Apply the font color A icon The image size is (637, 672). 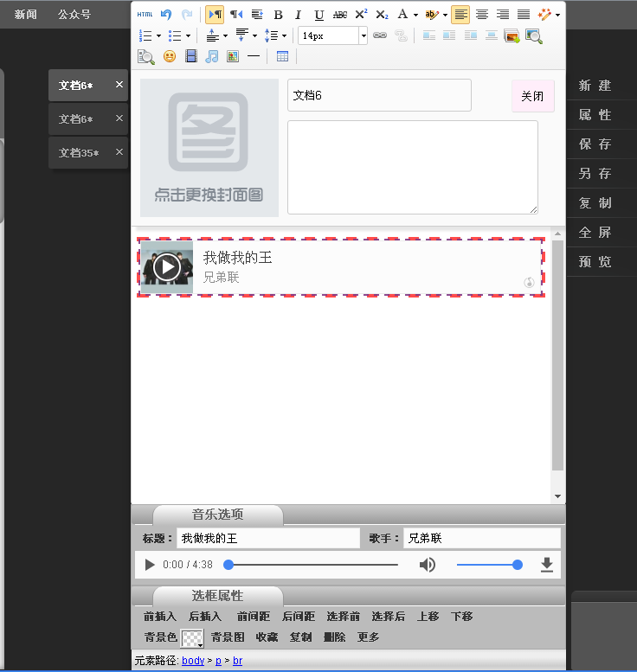point(402,15)
